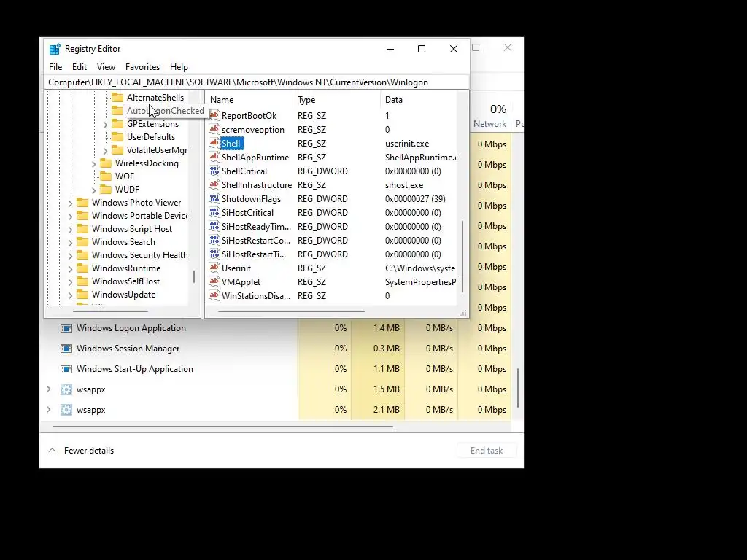The height and width of the screenshot is (560, 747).
Task: Expand the WirelessDocking registry key
Action: pos(94,164)
